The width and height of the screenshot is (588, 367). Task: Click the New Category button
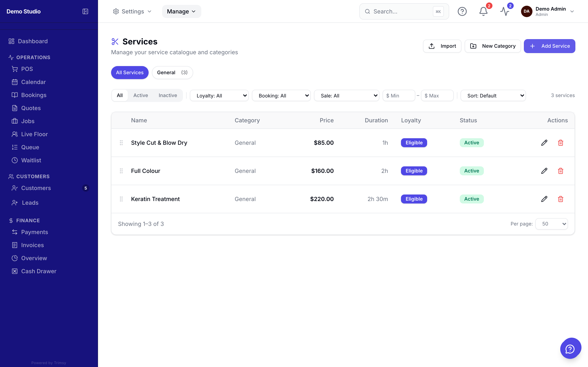tap(492, 46)
